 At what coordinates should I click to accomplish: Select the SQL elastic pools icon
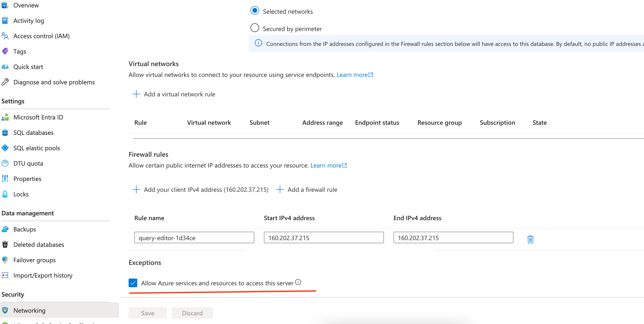click(5, 148)
